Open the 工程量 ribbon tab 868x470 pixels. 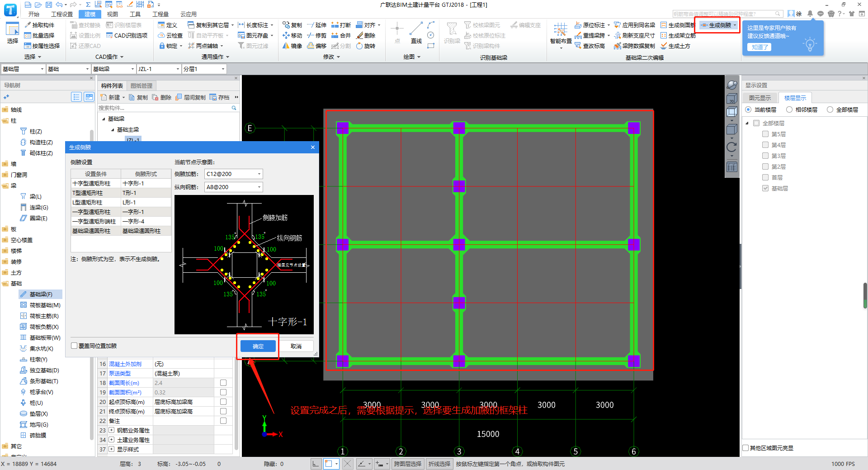(160, 14)
